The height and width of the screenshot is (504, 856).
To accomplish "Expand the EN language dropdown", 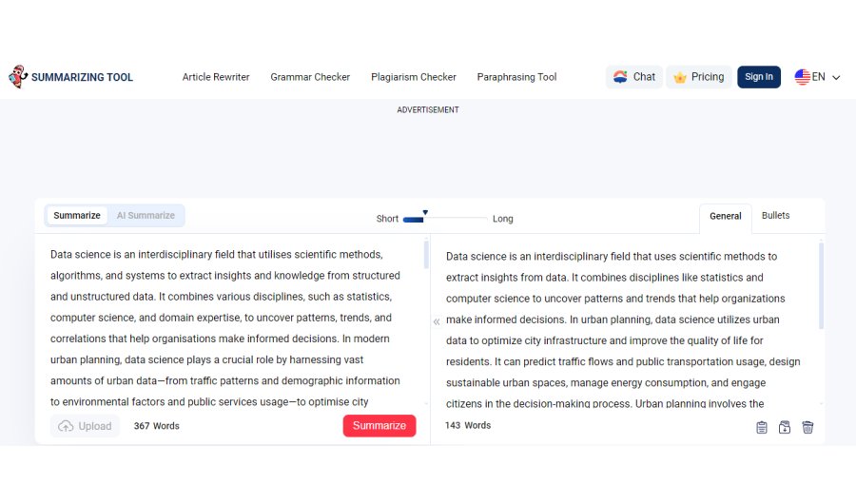I will (836, 78).
